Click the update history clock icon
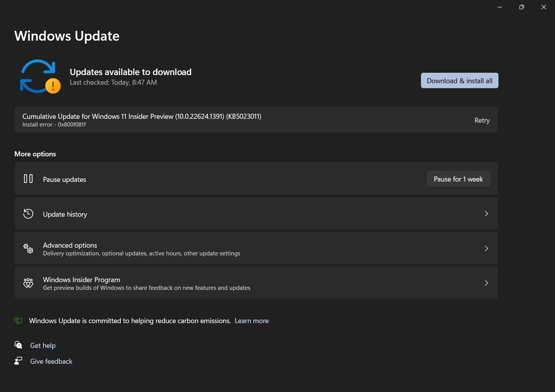 pyautogui.click(x=28, y=214)
